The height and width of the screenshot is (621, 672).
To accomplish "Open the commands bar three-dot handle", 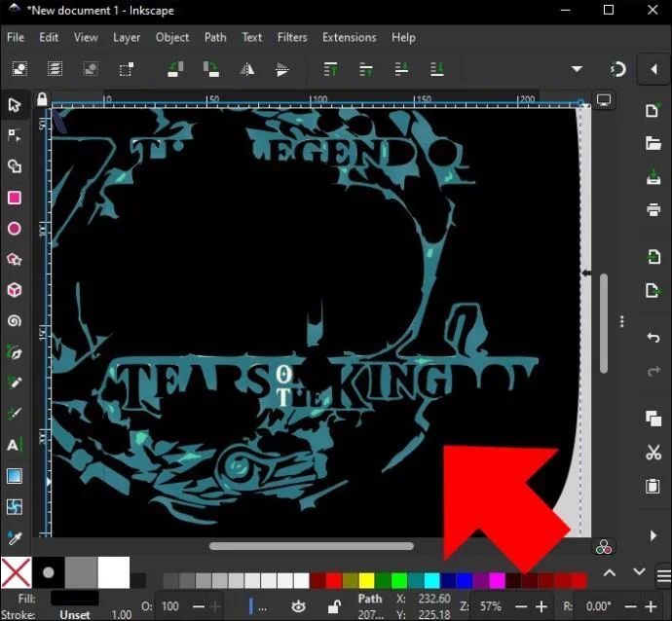I will [622, 321].
